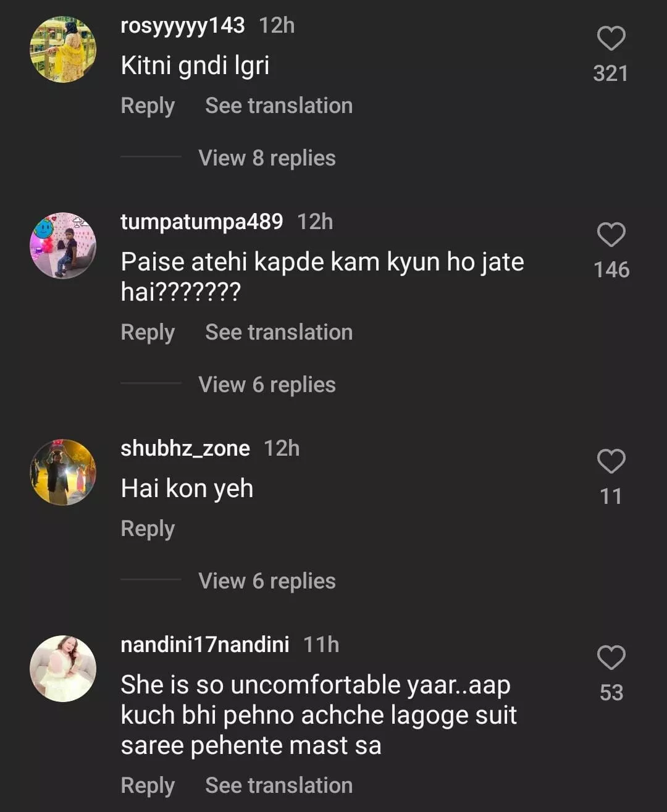Heart the comment from nandini17nandini
This screenshot has width=667, height=812.
[611, 658]
